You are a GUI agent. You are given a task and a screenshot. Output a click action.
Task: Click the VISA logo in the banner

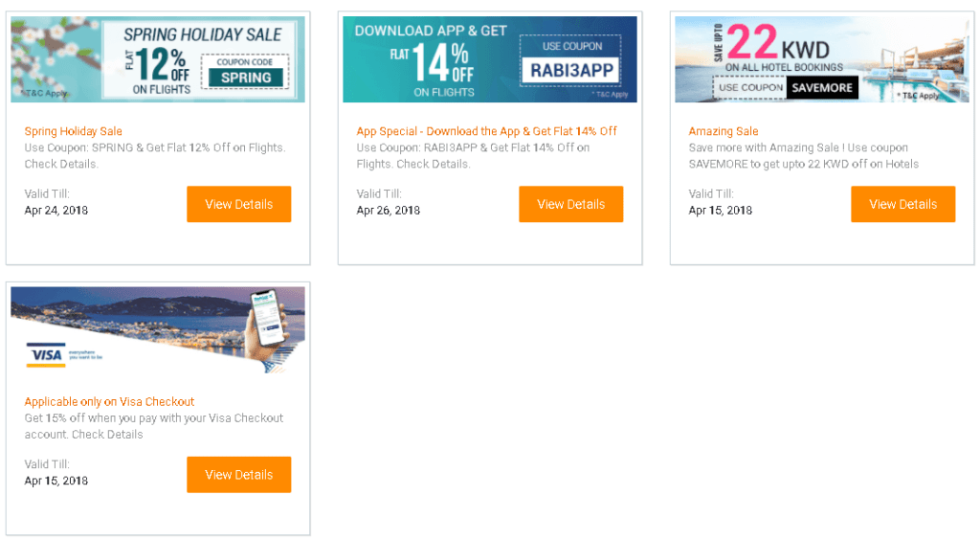tap(46, 355)
